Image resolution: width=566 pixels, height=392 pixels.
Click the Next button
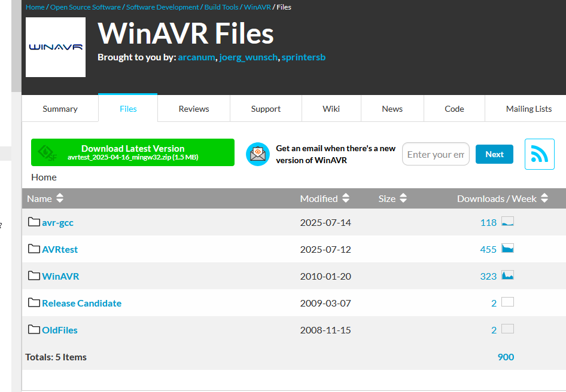[x=494, y=154]
